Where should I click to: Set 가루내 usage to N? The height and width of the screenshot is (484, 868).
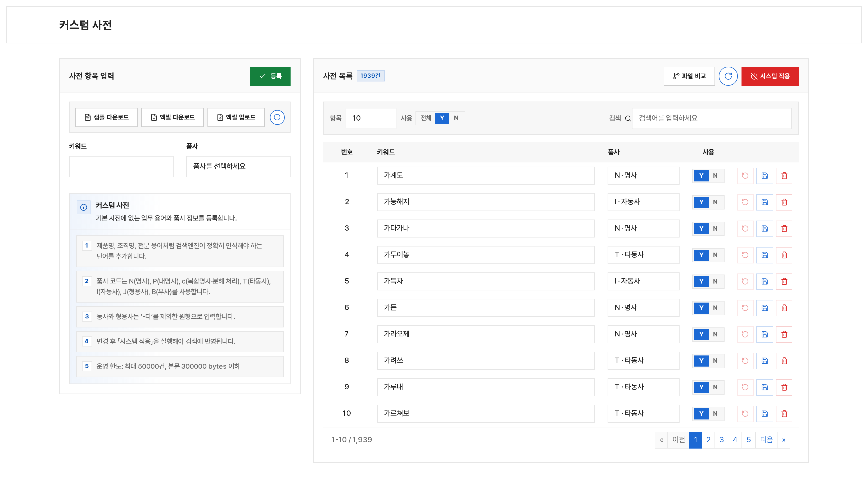715,387
